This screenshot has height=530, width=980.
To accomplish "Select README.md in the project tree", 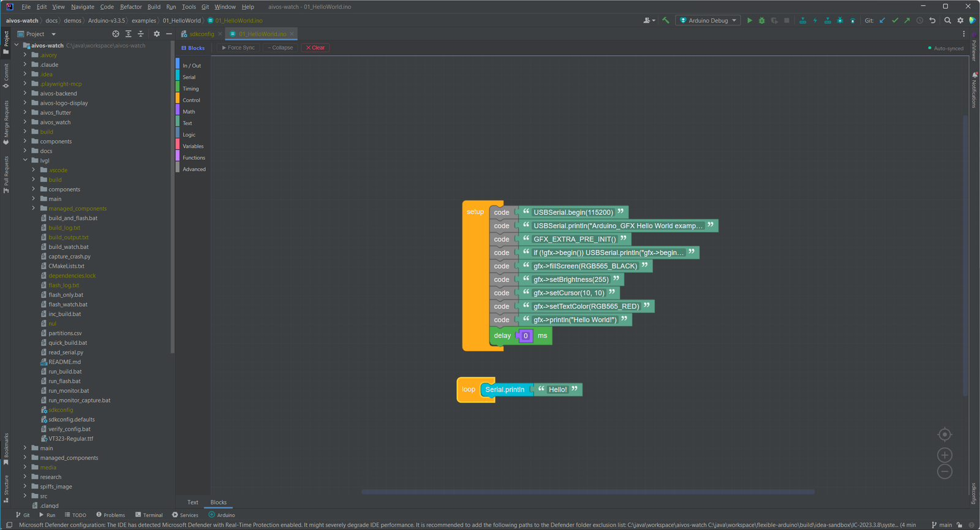I will point(64,362).
